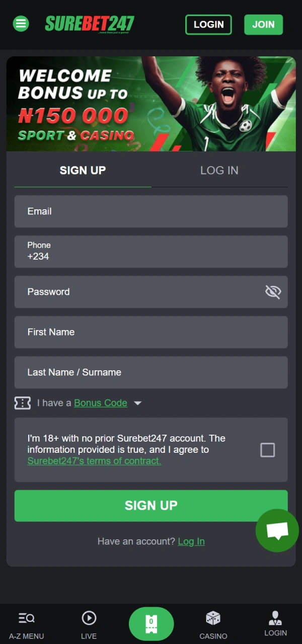Open the hamburger navigation menu

[x=21, y=24]
